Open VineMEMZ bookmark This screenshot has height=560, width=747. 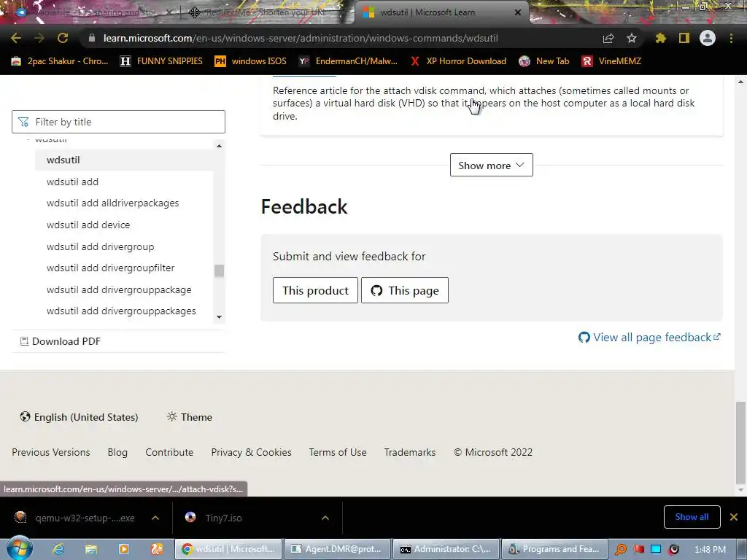[x=612, y=61]
